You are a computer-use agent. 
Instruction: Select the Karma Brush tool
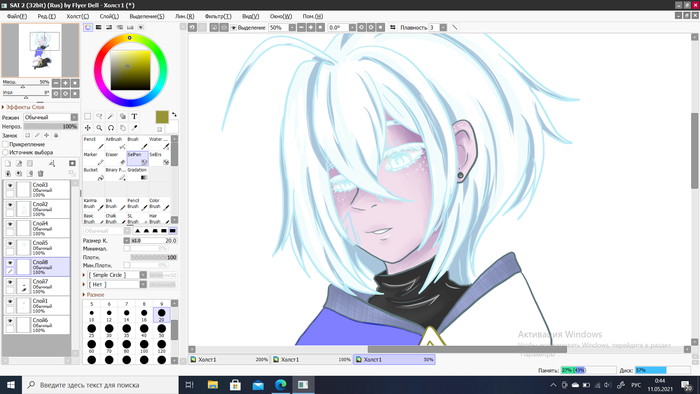tap(94, 204)
